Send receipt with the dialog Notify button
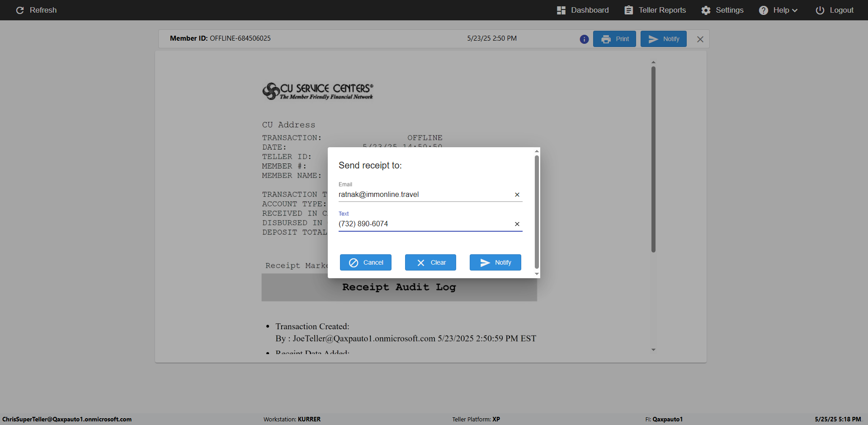This screenshot has width=868, height=425. tap(495, 262)
